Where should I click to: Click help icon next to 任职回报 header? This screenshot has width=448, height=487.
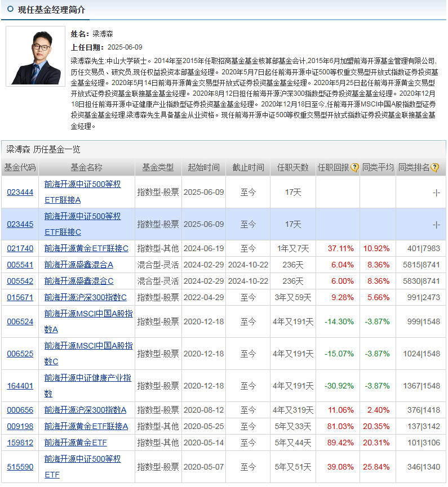tap(354, 168)
